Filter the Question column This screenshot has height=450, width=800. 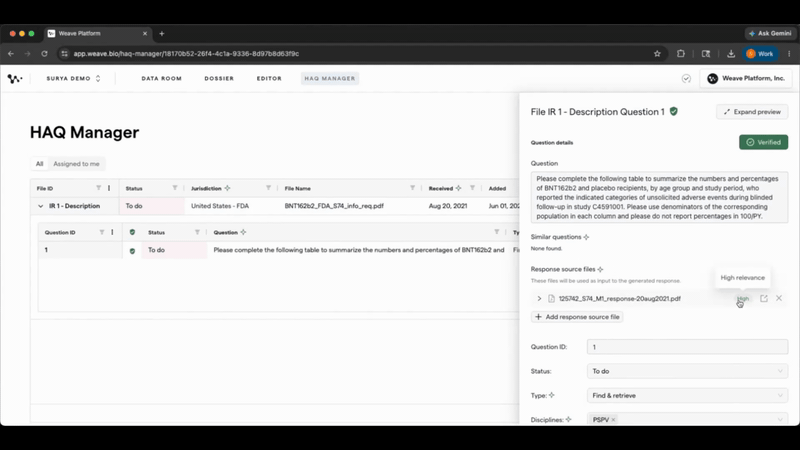[496, 232]
